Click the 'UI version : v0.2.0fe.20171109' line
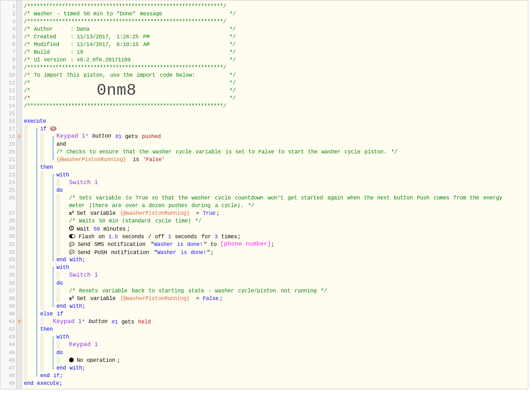Screen dimensions: 532x393 (x=130, y=60)
